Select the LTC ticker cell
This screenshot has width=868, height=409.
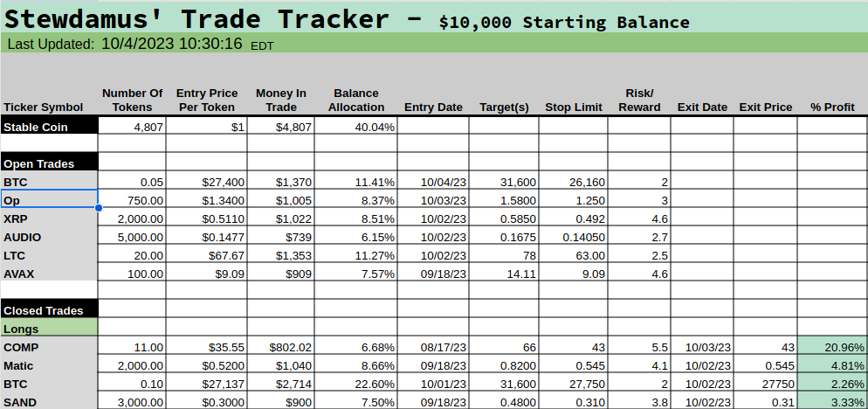pyautogui.click(x=49, y=255)
